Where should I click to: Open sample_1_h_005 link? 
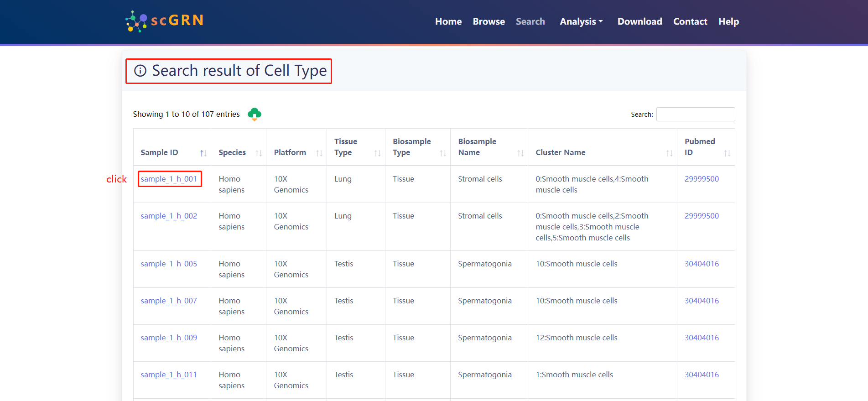169,264
